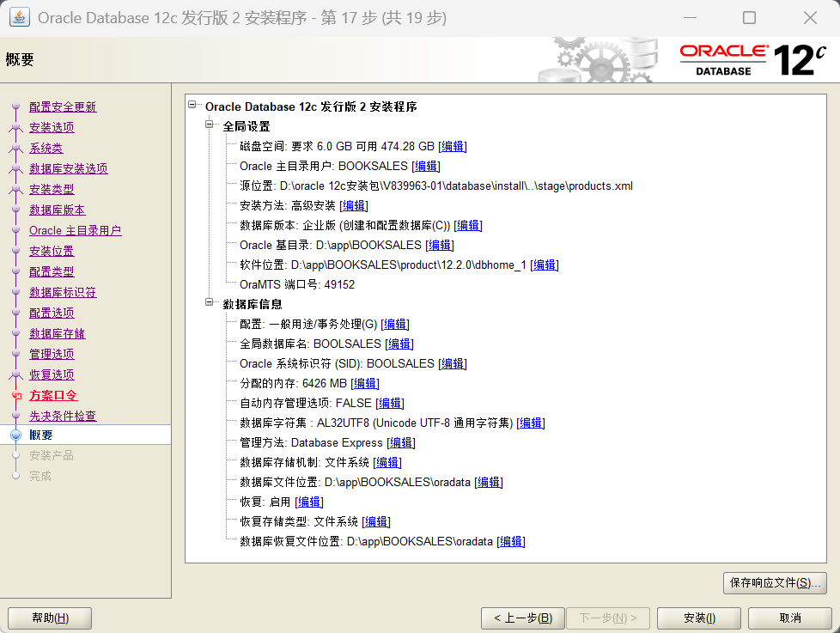Go to the 数据库安装选项 step
Image resolution: width=840 pixels, height=633 pixels.
pos(69,168)
